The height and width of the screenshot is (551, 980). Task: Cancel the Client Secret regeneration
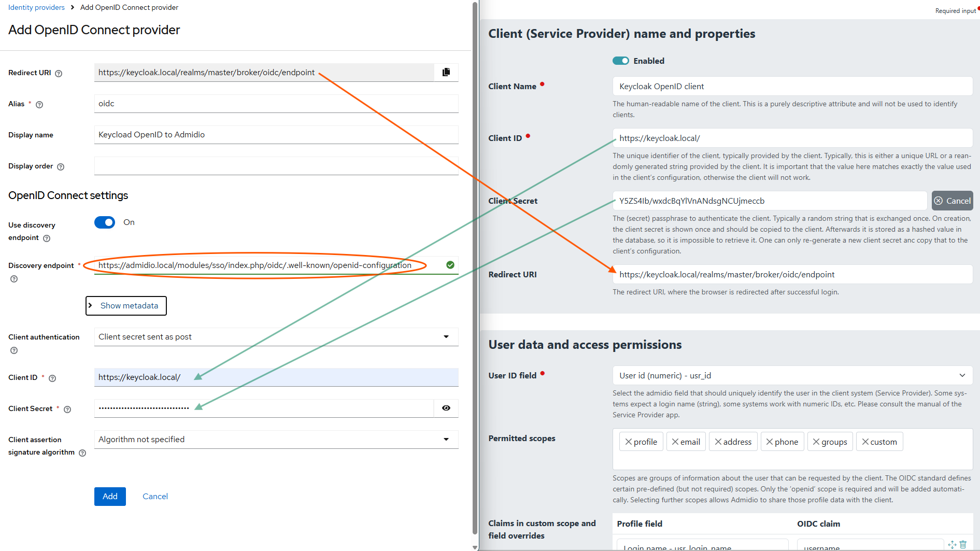[952, 201]
